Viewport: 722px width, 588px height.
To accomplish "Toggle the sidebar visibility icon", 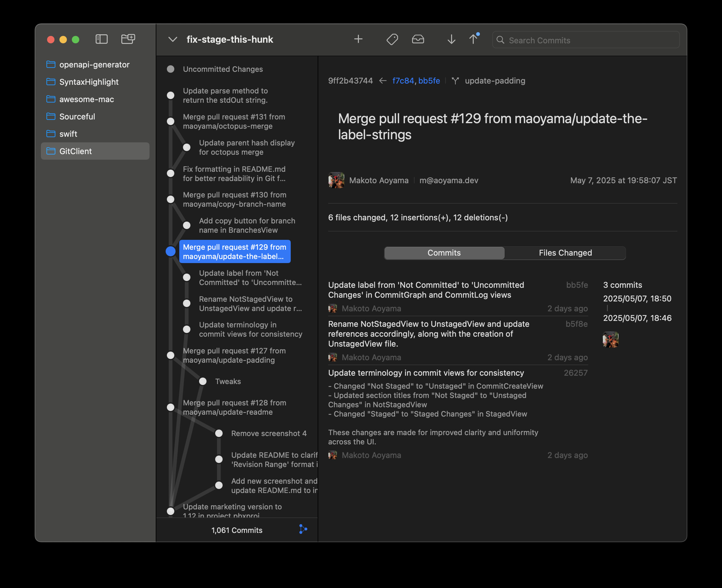I will tap(101, 39).
